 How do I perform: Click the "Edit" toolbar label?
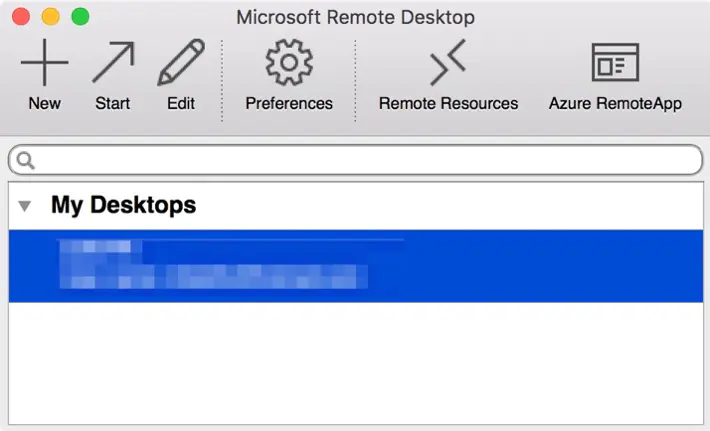181,103
